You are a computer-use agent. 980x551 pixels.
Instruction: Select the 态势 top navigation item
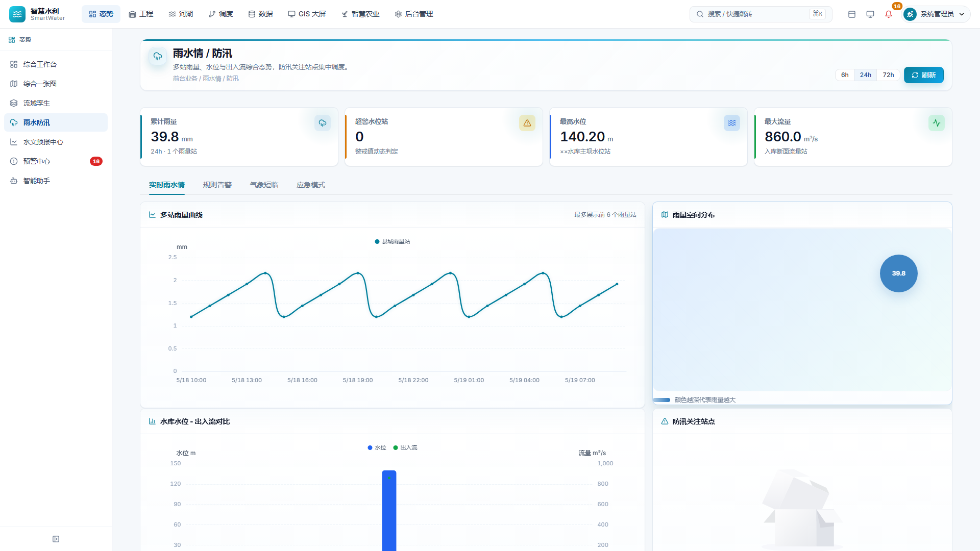pos(101,14)
